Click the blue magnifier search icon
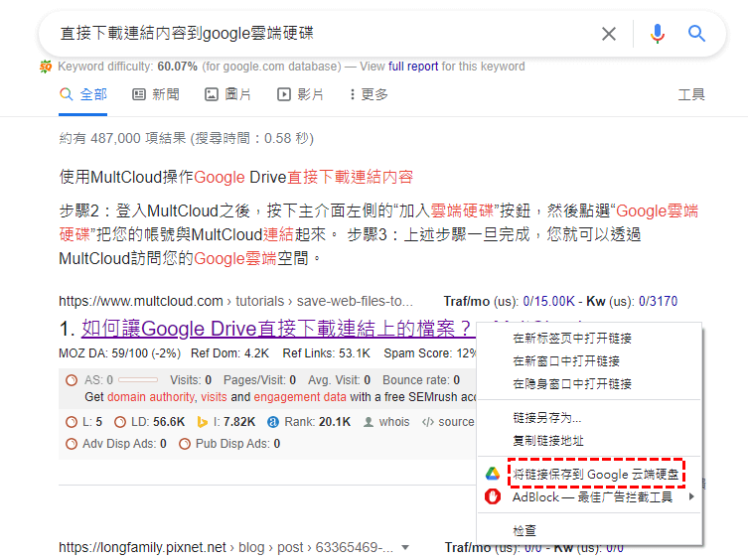Image resolution: width=748 pixels, height=560 pixels. tap(696, 34)
